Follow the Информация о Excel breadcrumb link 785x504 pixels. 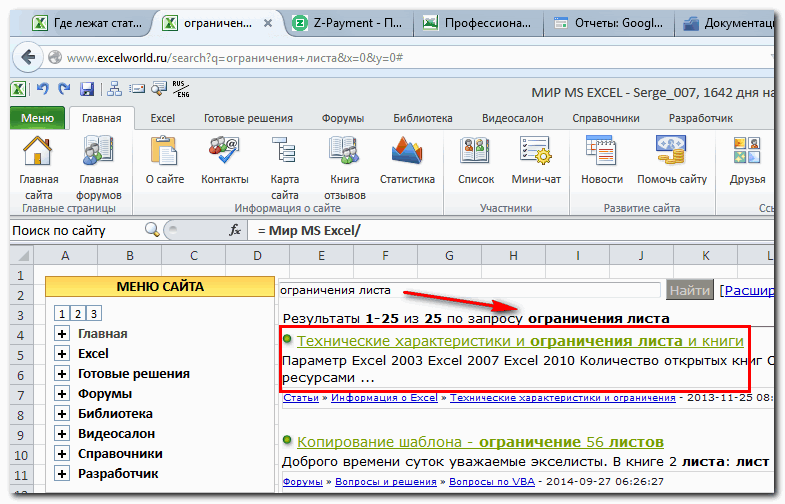[384, 398]
